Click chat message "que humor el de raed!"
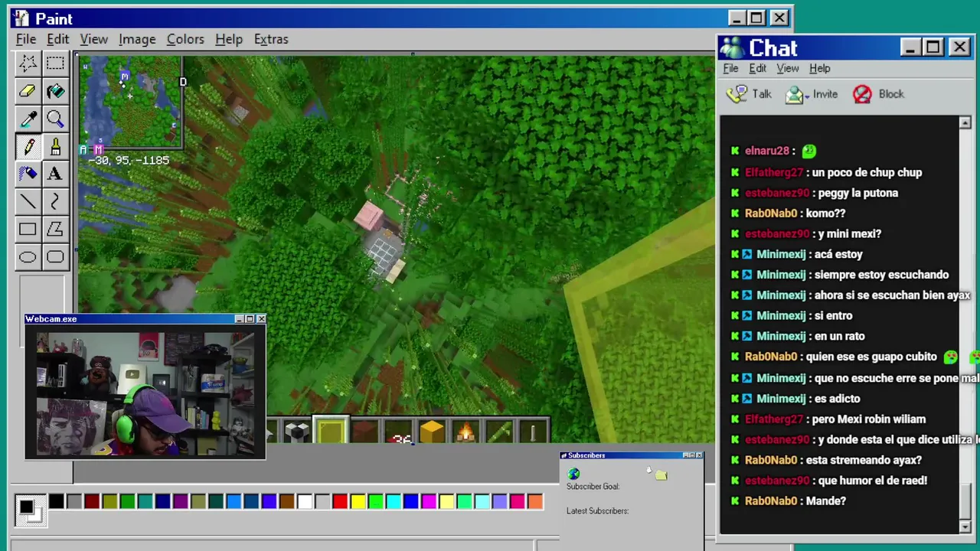The height and width of the screenshot is (551, 980). coord(872,481)
